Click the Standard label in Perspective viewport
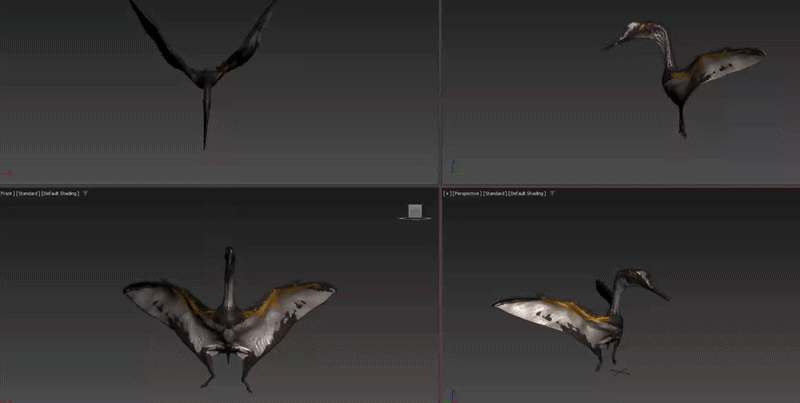This screenshot has height=403, width=800. tap(495, 193)
